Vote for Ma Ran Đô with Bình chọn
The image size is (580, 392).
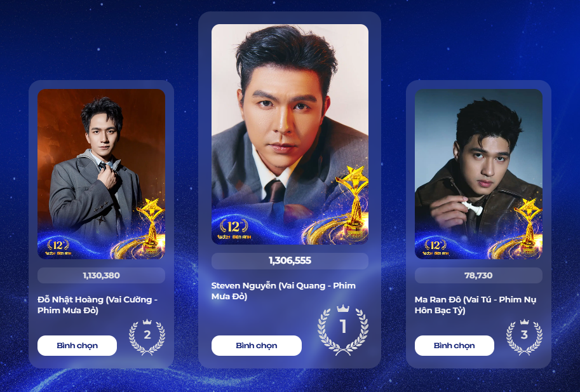pos(454,346)
